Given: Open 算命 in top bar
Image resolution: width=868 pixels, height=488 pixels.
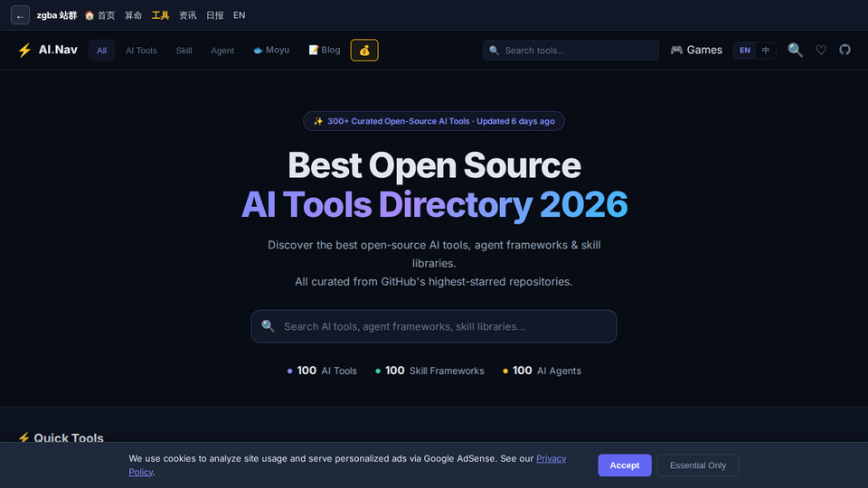Looking at the screenshot, I should [x=134, y=15].
